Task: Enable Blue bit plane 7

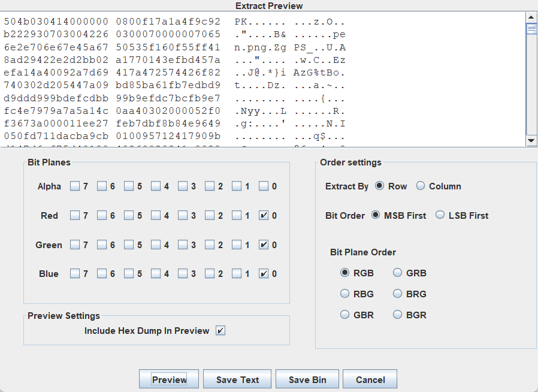Action: click(x=75, y=274)
